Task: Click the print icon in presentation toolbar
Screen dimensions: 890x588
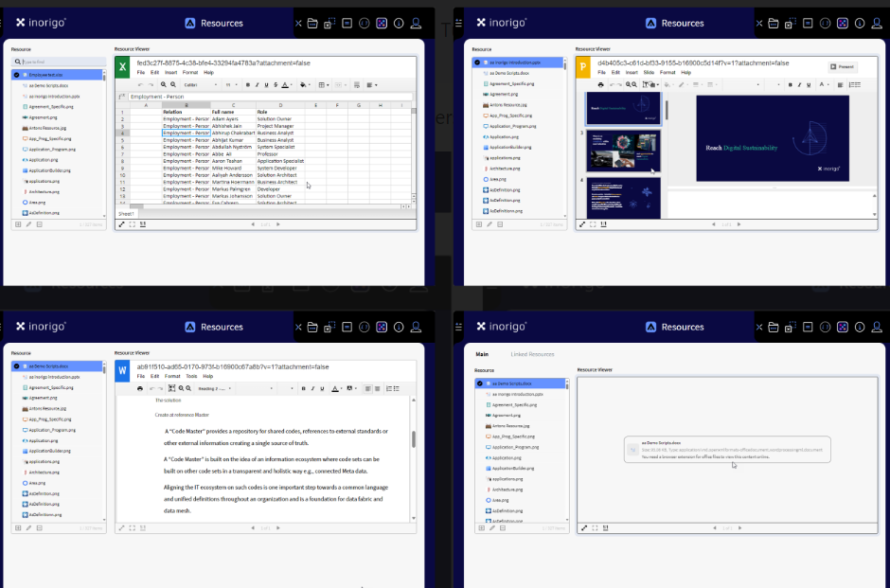Action: 600,84
